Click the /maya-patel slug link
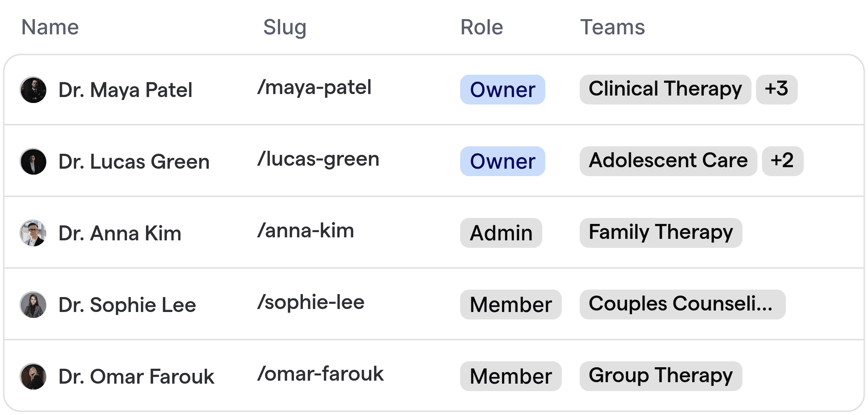 315,88
